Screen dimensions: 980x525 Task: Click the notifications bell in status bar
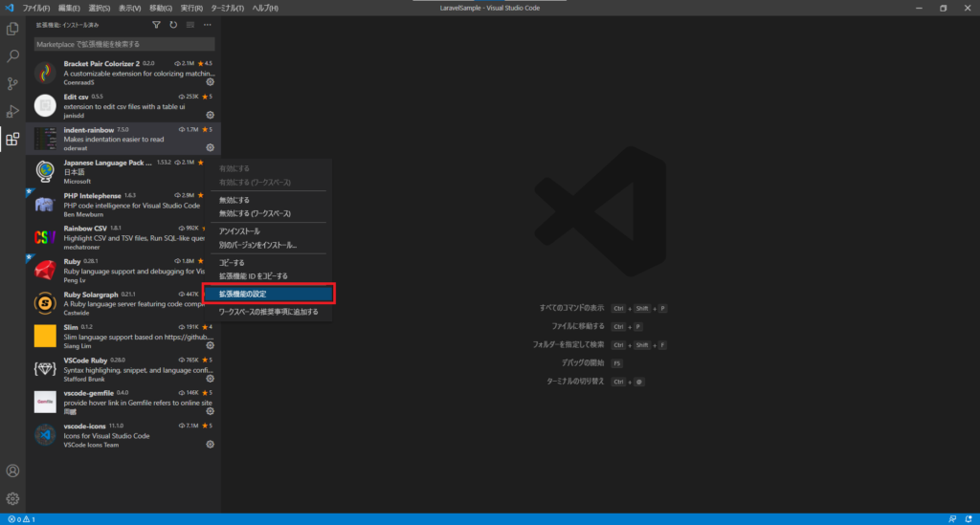969,519
